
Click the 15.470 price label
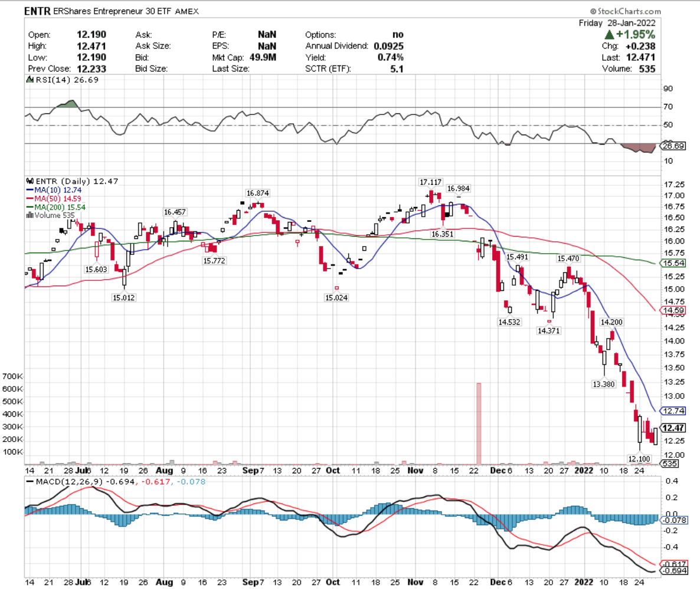568,258
